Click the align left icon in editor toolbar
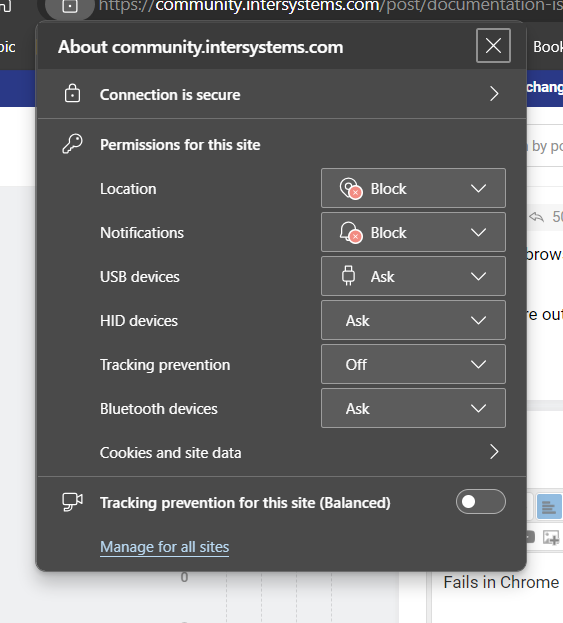This screenshot has height=623, width=563. tap(549, 507)
